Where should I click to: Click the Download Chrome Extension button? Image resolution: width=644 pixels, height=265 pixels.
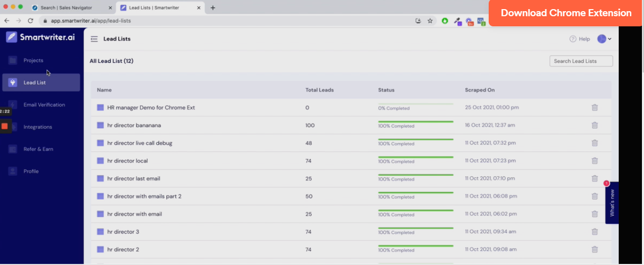point(566,13)
